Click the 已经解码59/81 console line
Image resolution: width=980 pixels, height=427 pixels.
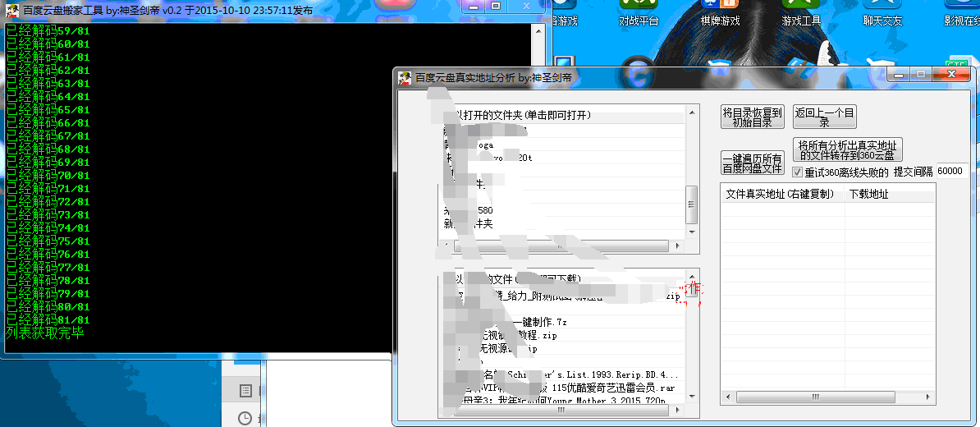[x=48, y=31]
